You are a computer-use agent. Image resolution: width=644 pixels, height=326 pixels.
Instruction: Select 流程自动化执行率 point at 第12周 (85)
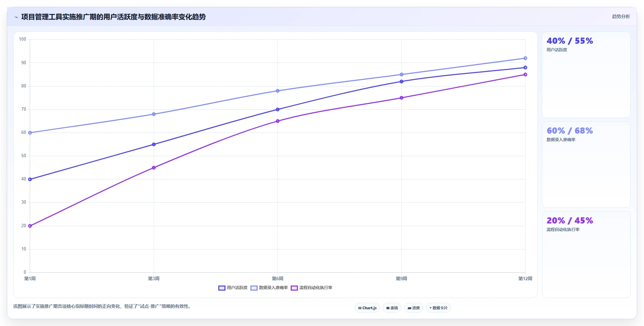coord(525,74)
